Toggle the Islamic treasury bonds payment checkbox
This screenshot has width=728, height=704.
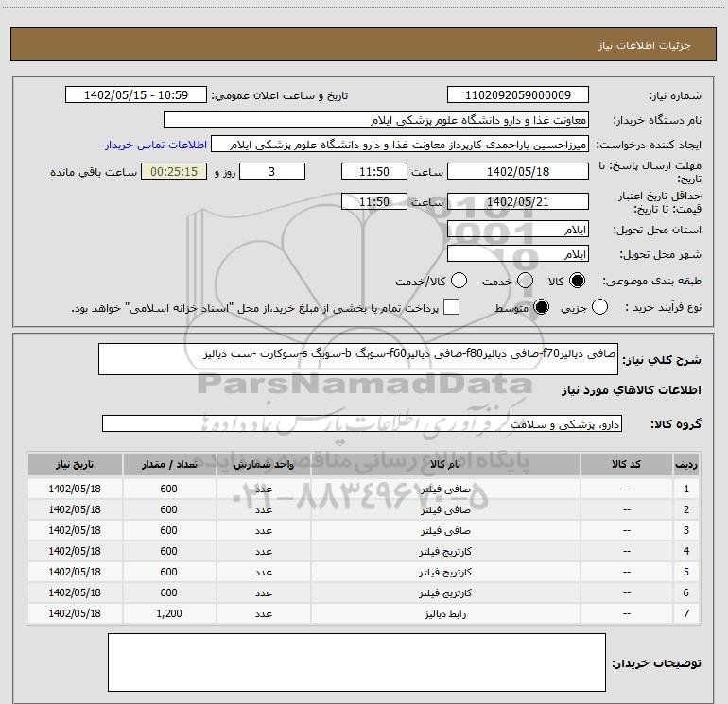coord(451,307)
